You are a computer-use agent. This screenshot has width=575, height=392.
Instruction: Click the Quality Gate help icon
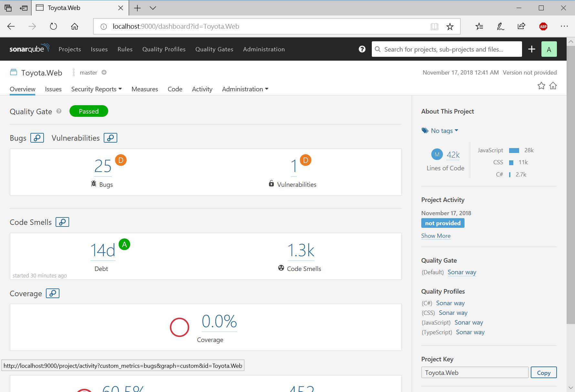tap(59, 111)
